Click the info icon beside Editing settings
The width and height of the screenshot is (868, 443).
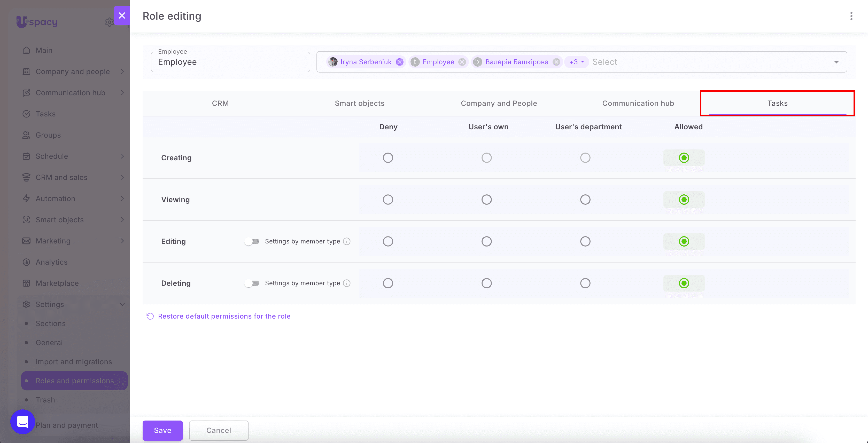tap(347, 241)
